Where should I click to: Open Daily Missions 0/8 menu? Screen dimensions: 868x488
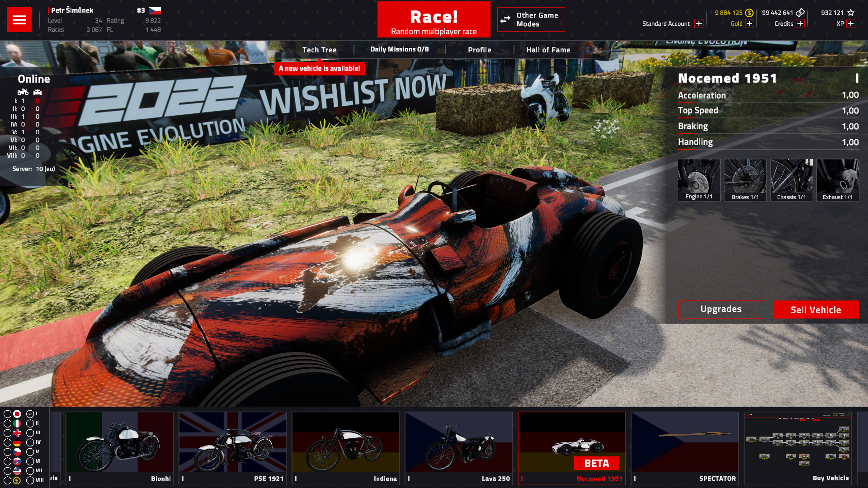[400, 49]
